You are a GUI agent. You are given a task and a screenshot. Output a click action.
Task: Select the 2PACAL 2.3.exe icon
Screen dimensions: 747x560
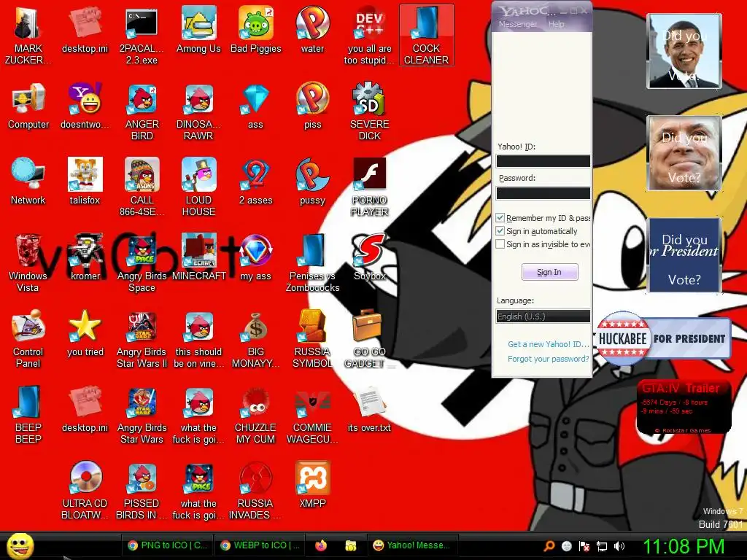[x=142, y=36]
